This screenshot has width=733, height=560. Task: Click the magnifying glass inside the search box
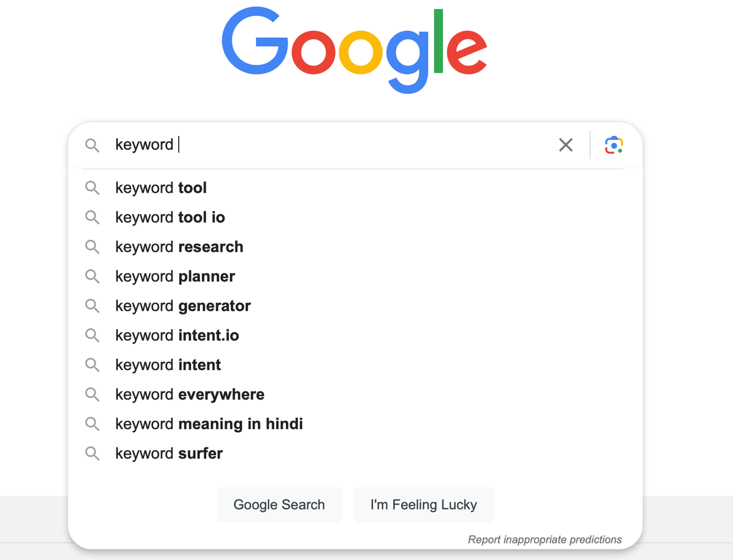click(x=93, y=145)
